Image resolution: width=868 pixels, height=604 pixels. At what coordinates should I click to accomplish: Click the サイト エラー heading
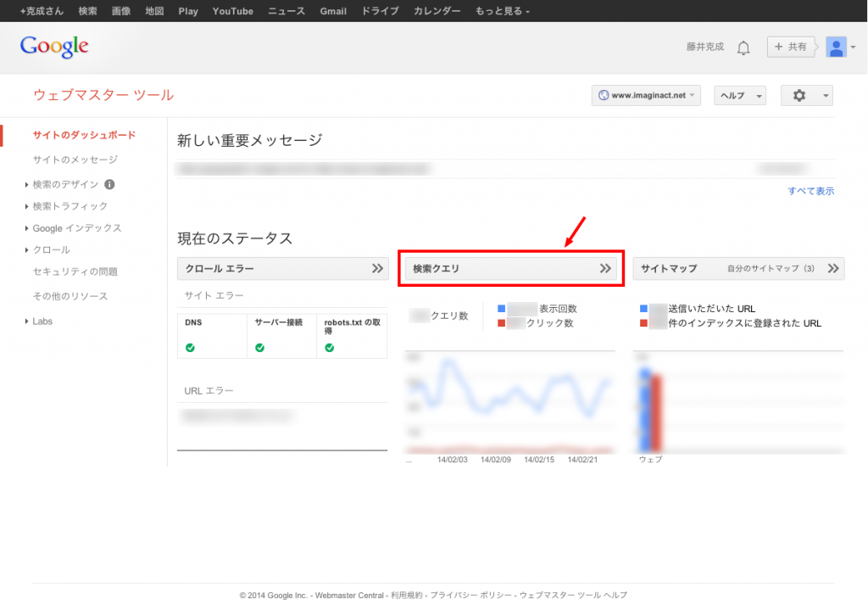214,296
